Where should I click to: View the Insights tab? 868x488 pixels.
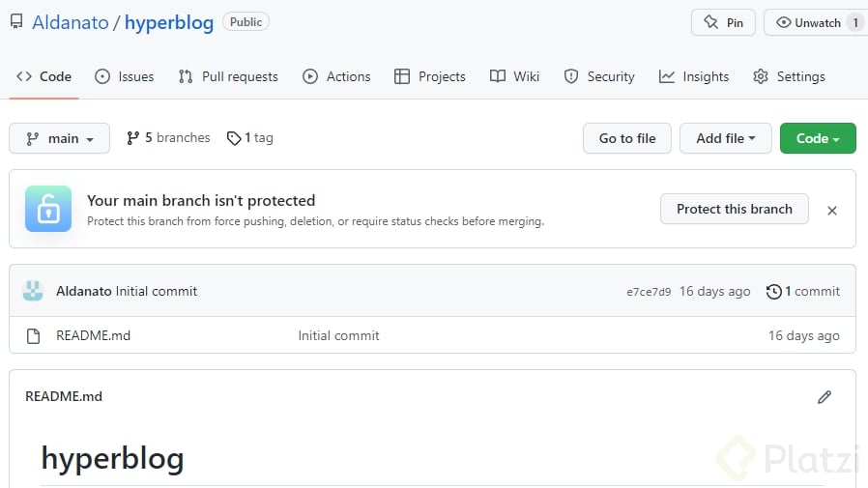pos(694,76)
